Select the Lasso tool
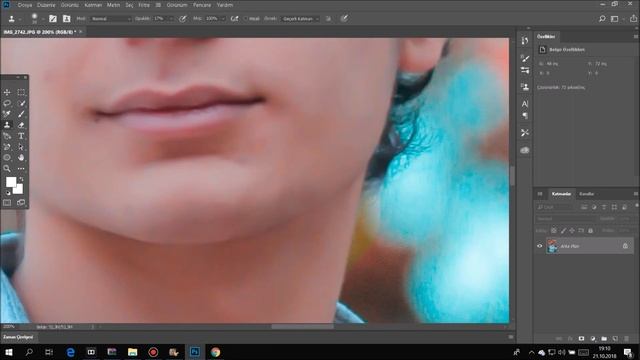Viewport: 640px width, 360px height. (7, 103)
